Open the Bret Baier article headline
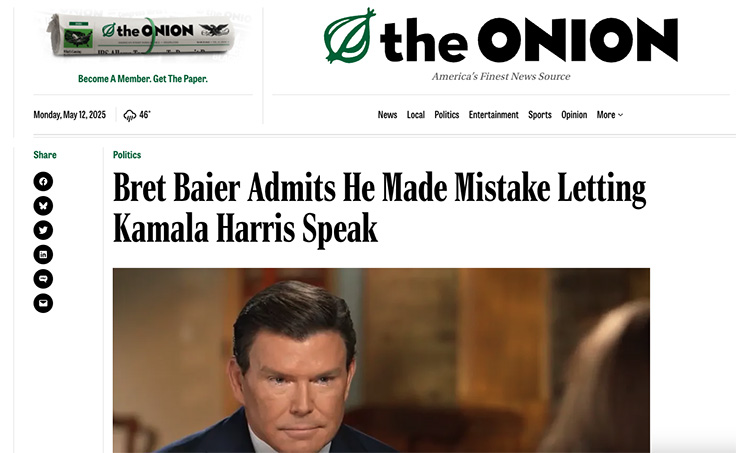This screenshot has width=736, height=453. pos(379,208)
